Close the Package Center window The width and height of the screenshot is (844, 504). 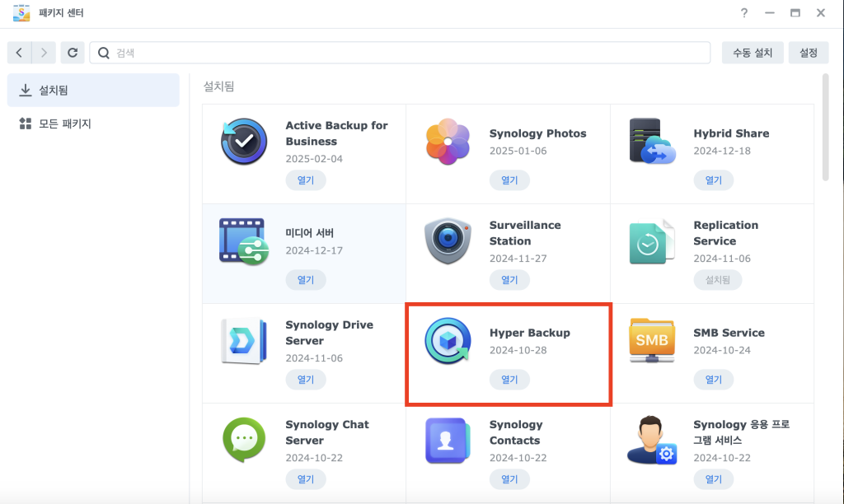[x=820, y=13]
